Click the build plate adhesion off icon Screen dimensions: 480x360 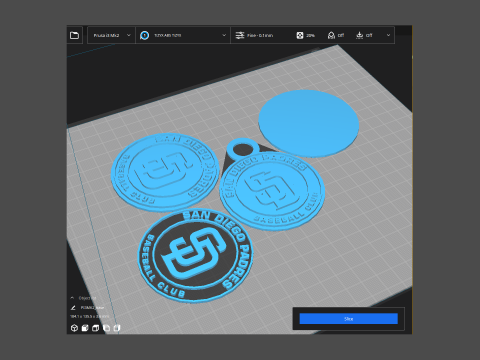pos(359,35)
